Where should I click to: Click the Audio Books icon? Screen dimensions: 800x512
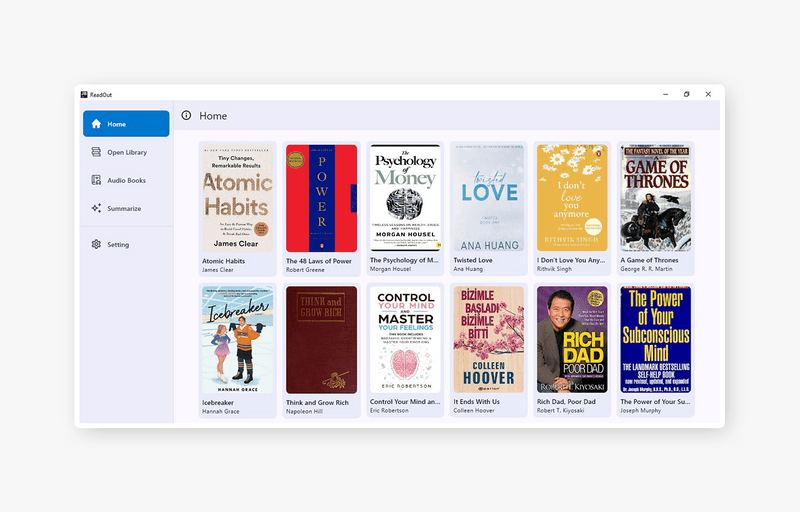pos(96,180)
